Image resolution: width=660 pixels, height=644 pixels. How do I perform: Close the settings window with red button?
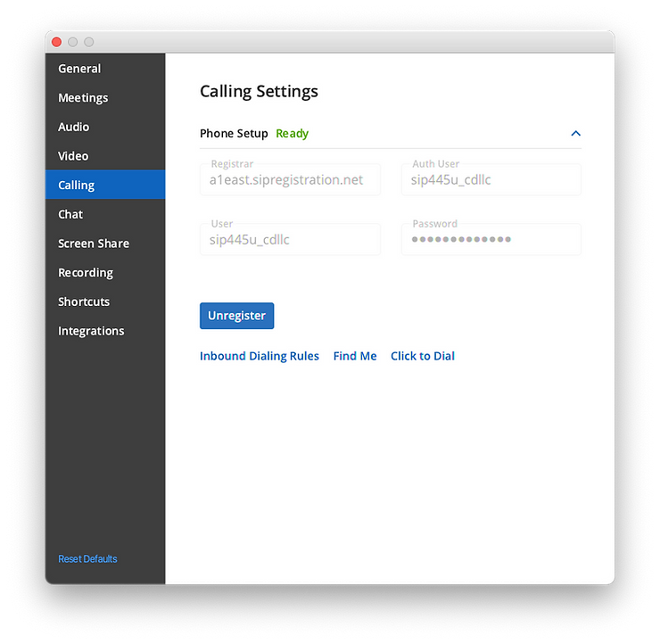point(56,42)
